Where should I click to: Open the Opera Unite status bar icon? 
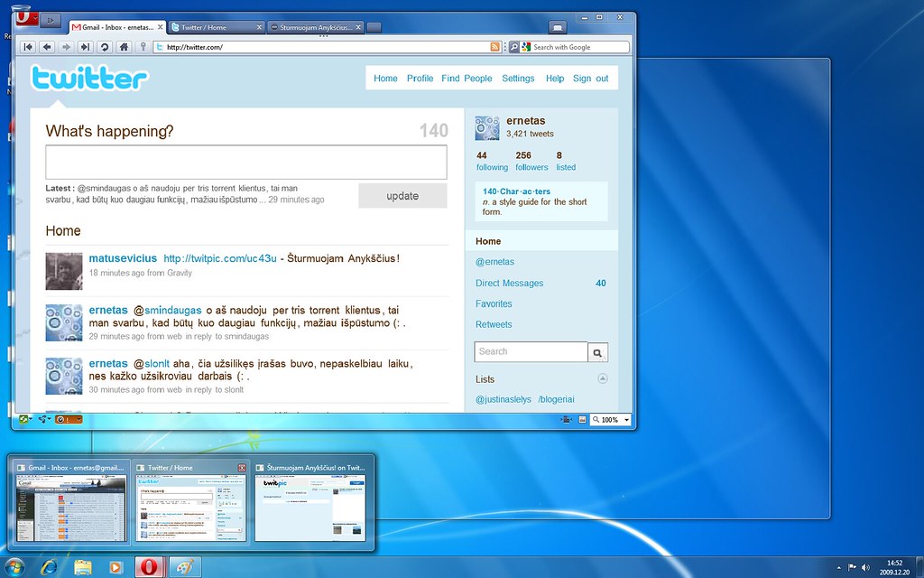43,419
